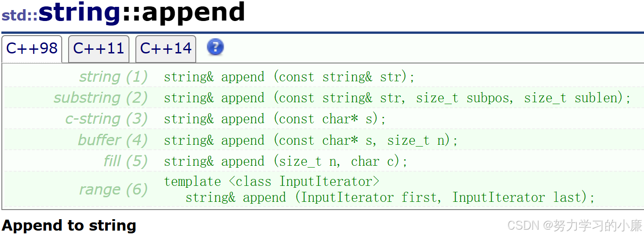
Task: Click the "string" class link in heading
Action: point(80,12)
